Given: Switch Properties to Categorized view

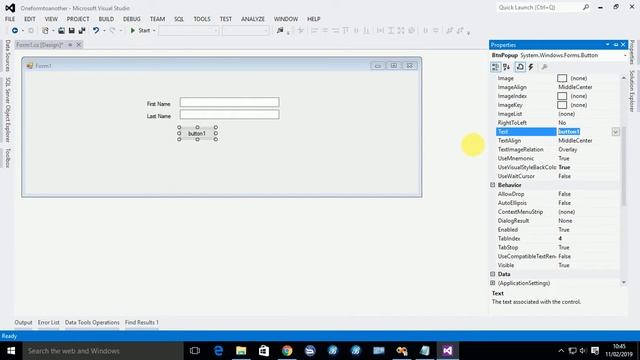Looking at the screenshot, I should (496, 67).
